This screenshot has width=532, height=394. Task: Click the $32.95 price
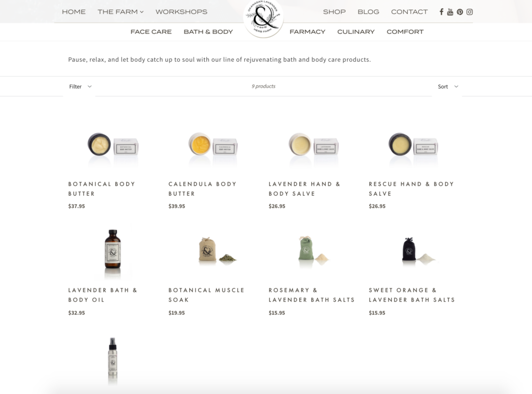(x=77, y=313)
